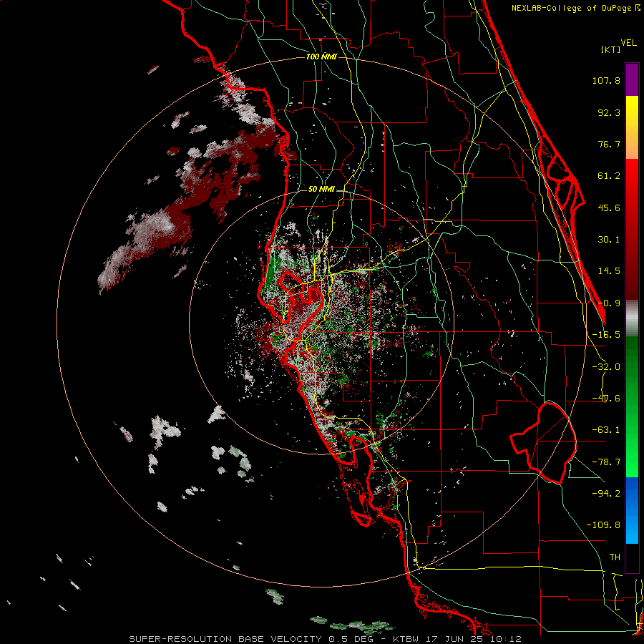The height and width of the screenshot is (644, 644).
Task: Click the 14.5 value on velocity scale
Action: (x=609, y=271)
